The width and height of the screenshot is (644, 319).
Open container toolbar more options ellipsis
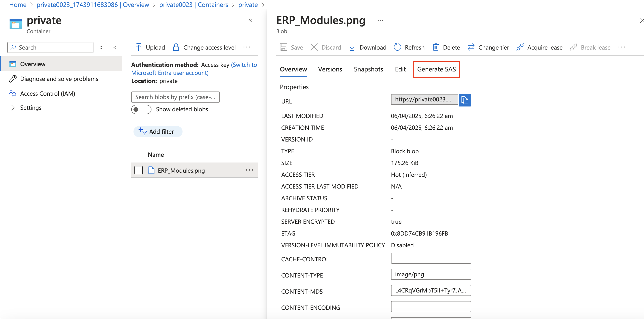pos(247,47)
